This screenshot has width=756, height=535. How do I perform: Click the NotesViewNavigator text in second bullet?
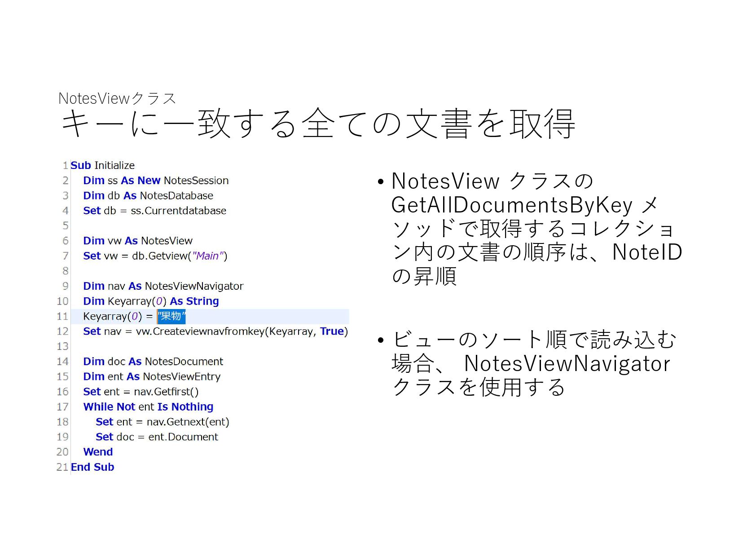(x=567, y=364)
